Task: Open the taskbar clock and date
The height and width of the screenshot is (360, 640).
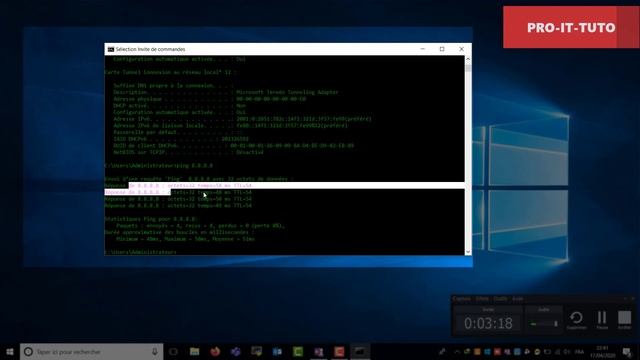Action: click(602, 351)
